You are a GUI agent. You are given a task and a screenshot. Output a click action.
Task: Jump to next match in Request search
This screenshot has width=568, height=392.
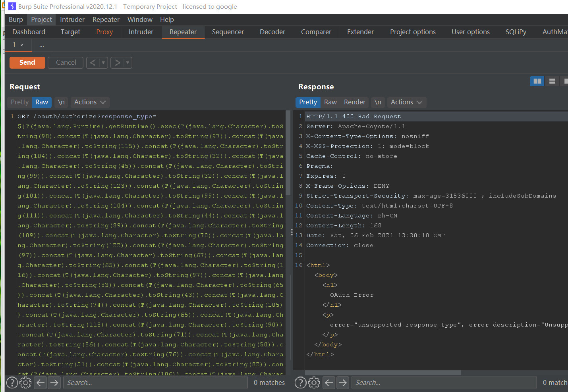pos(54,382)
